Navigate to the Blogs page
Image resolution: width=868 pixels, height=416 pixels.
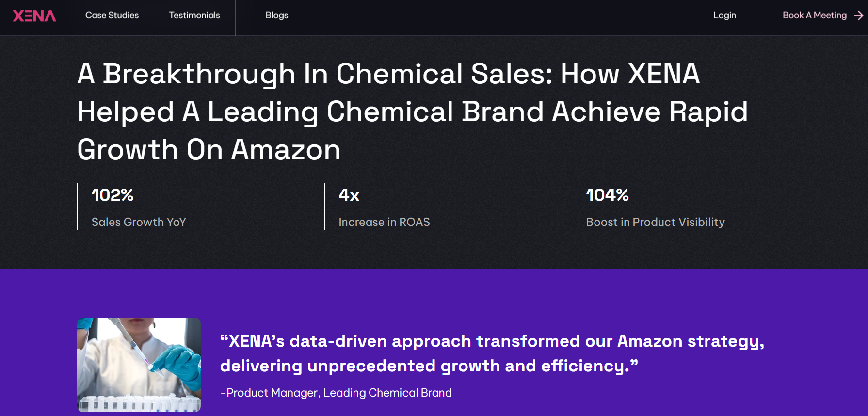click(276, 15)
